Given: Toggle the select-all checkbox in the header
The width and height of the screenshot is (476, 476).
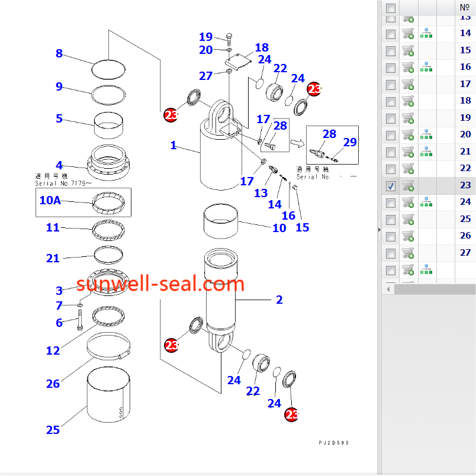Looking at the screenshot, I should pos(391,8).
